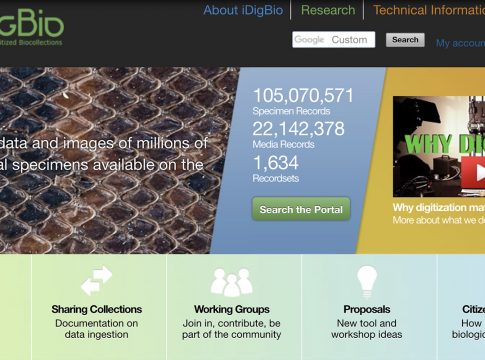Click the iDigBio logo
Viewport: 485px width, 360px height.
coord(31,28)
